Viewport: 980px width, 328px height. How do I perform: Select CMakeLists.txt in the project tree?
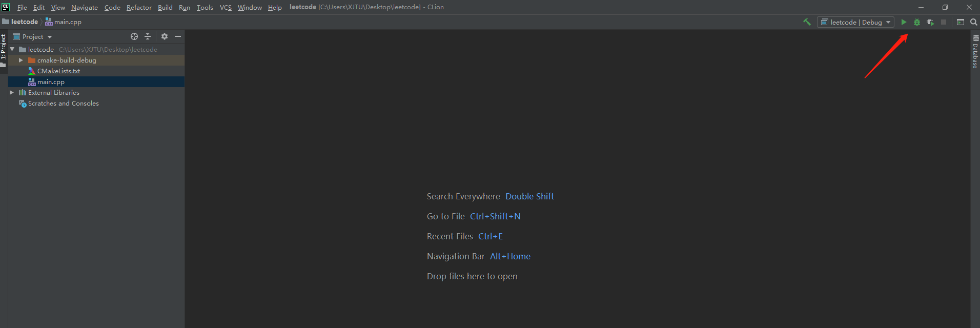click(96, 71)
